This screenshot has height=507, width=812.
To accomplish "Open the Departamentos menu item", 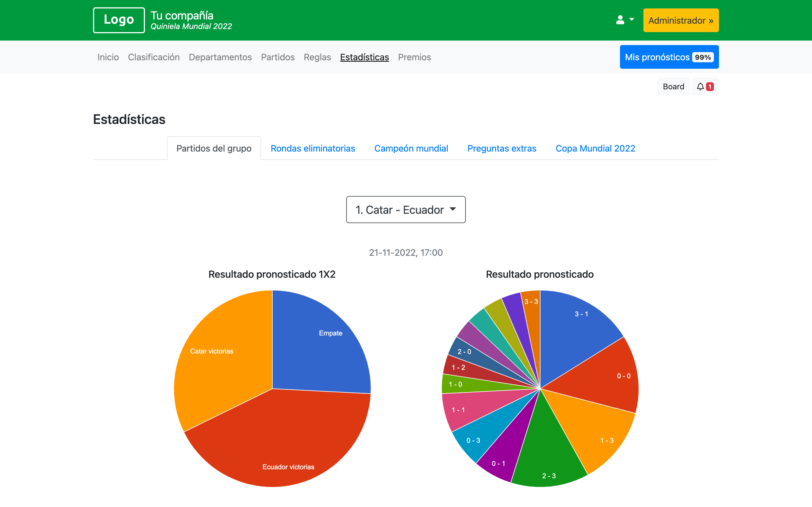I will (220, 57).
